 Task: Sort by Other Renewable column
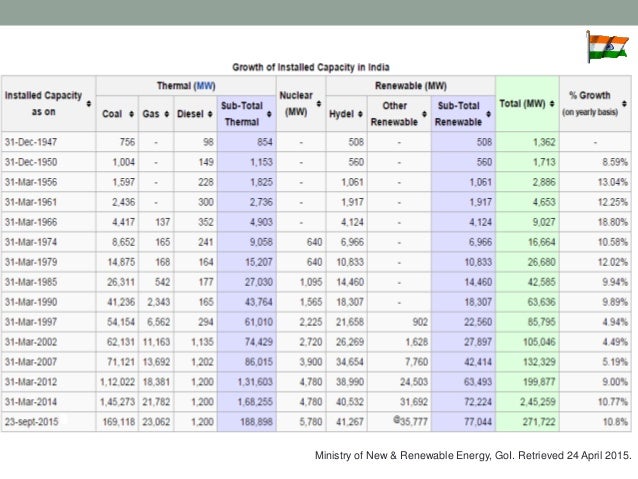(x=423, y=115)
